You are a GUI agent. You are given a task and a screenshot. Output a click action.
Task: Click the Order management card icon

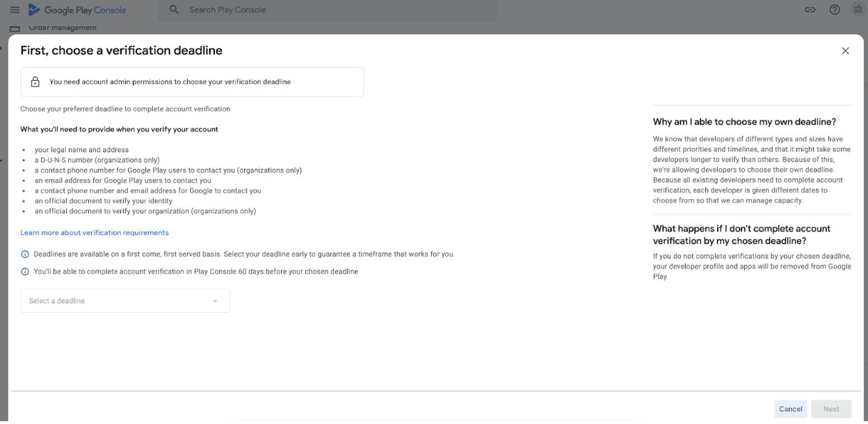pos(15,28)
